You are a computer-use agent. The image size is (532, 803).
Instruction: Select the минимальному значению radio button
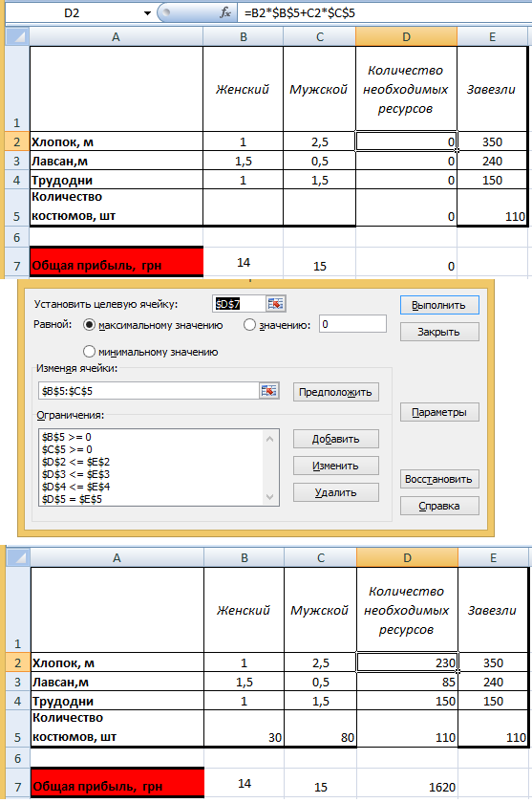click(89, 352)
